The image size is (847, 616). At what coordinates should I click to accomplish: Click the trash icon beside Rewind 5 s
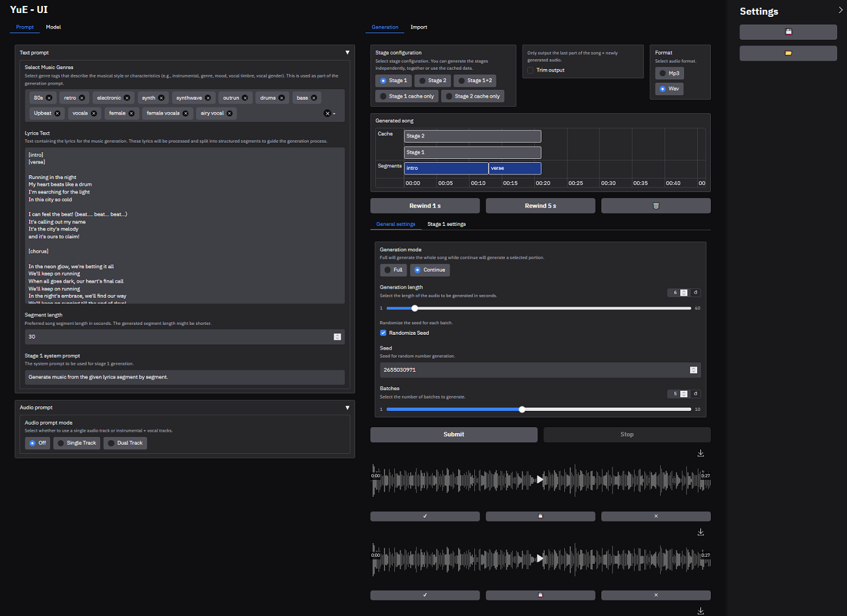tap(655, 206)
